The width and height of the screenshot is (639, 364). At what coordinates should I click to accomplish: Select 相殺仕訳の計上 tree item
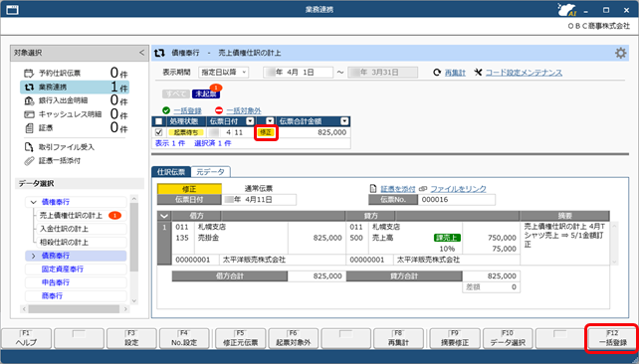click(x=81, y=243)
